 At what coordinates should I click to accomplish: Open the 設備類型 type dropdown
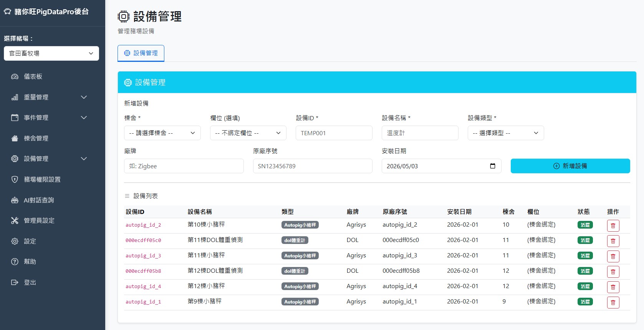pyautogui.click(x=506, y=133)
